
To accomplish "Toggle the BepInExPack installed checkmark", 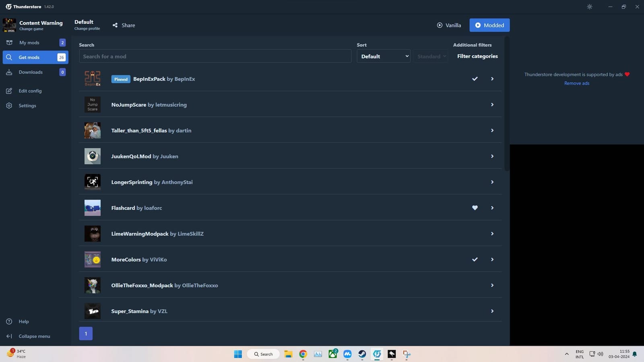I will pos(475,79).
